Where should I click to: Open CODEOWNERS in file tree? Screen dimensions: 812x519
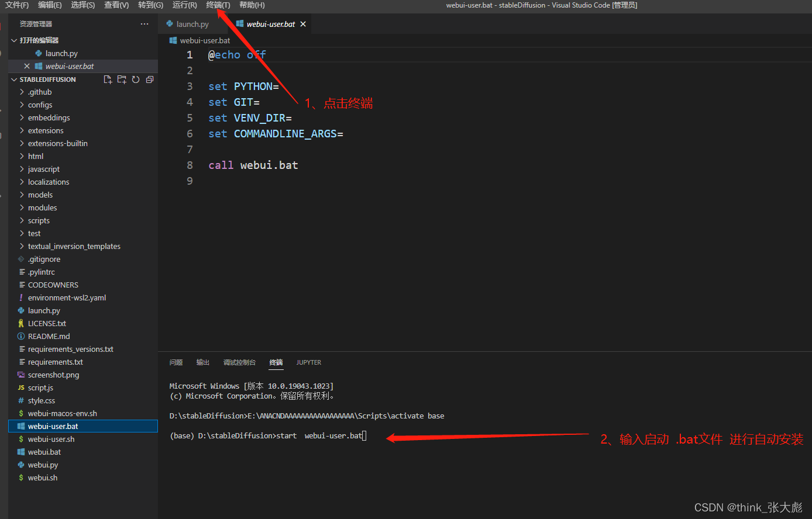(x=83, y=285)
